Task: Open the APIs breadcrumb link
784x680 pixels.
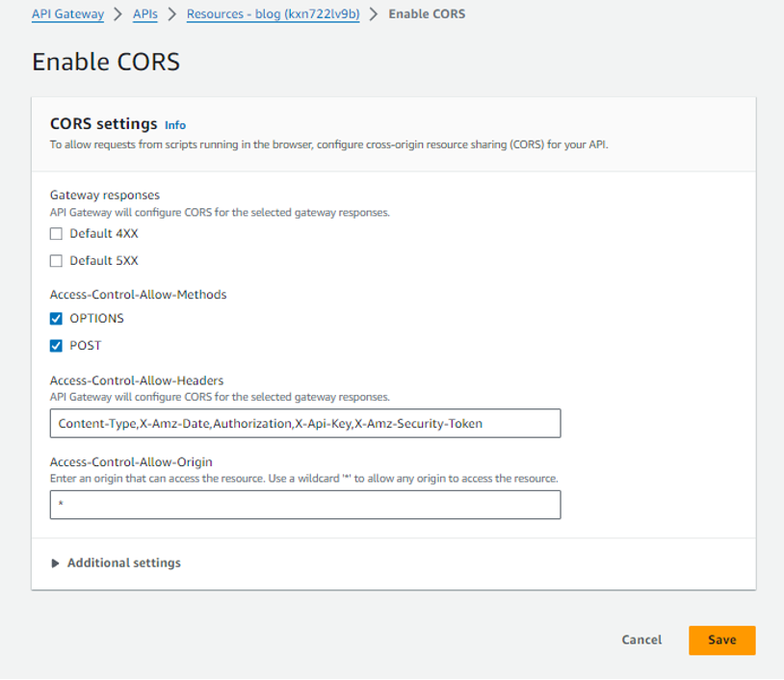Action: pos(145,14)
